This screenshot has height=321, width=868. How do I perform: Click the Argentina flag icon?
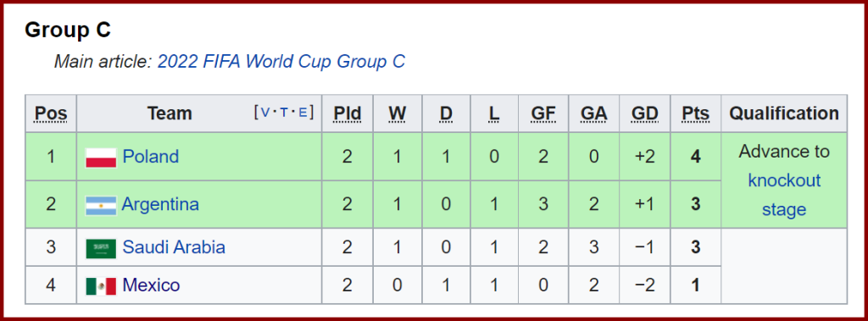click(101, 205)
